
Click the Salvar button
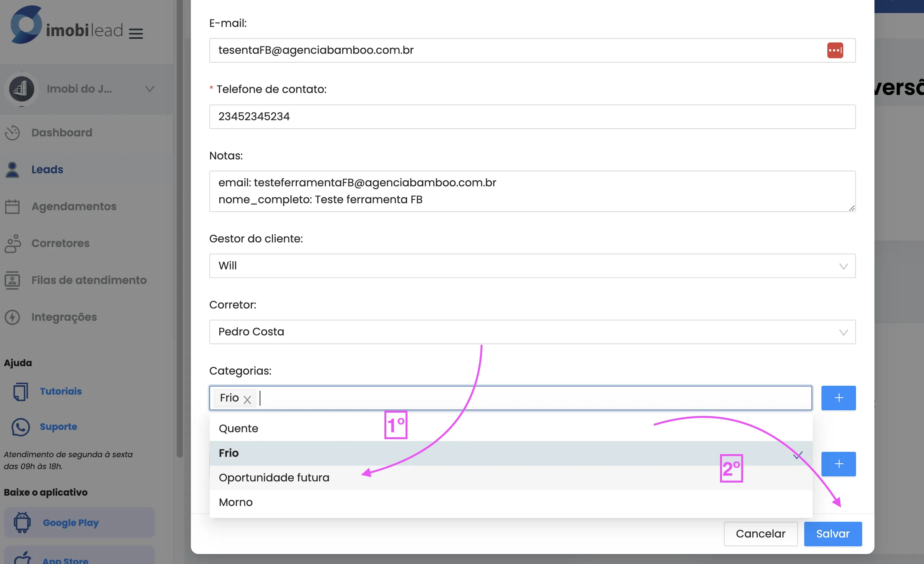[x=833, y=534]
